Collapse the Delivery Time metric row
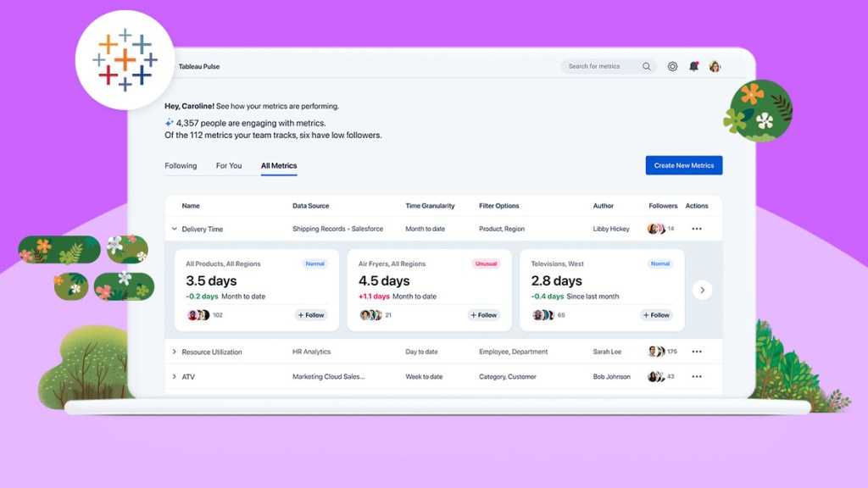The height and width of the screenshot is (488, 868). tap(175, 229)
